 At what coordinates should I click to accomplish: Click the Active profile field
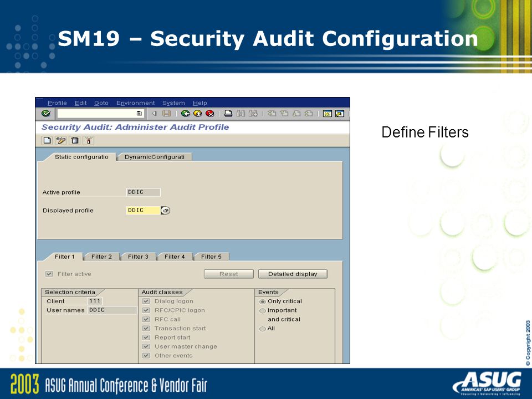point(143,192)
